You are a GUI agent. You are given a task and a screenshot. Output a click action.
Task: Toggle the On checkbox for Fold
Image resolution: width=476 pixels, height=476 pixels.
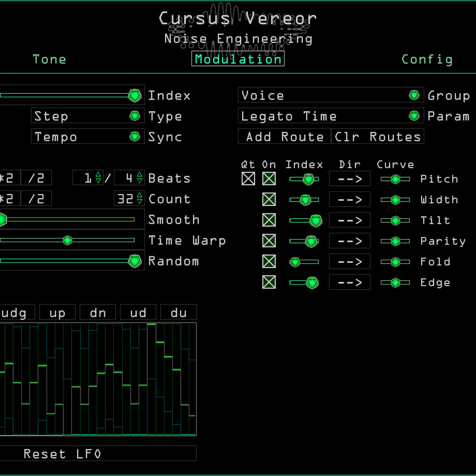[x=269, y=262]
